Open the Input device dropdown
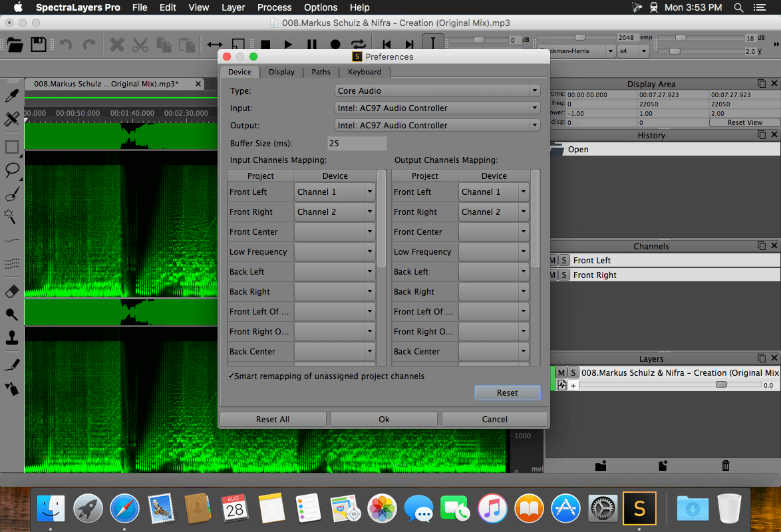Viewport: 781px width, 532px height. click(437, 108)
